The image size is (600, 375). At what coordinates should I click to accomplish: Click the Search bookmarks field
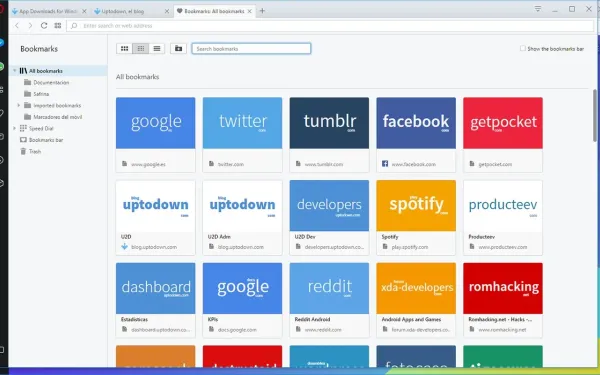(251, 49)
